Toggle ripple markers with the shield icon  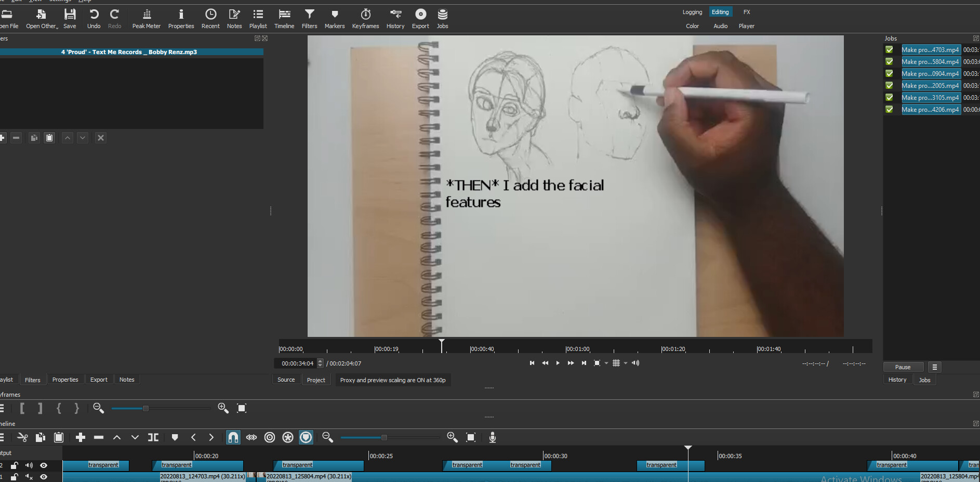(x=306, y=437)
